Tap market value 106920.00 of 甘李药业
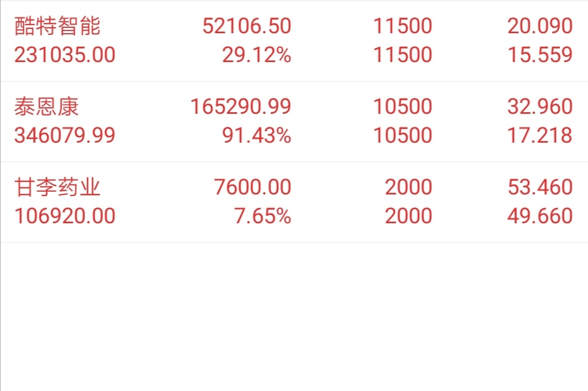 pos(64,216)
